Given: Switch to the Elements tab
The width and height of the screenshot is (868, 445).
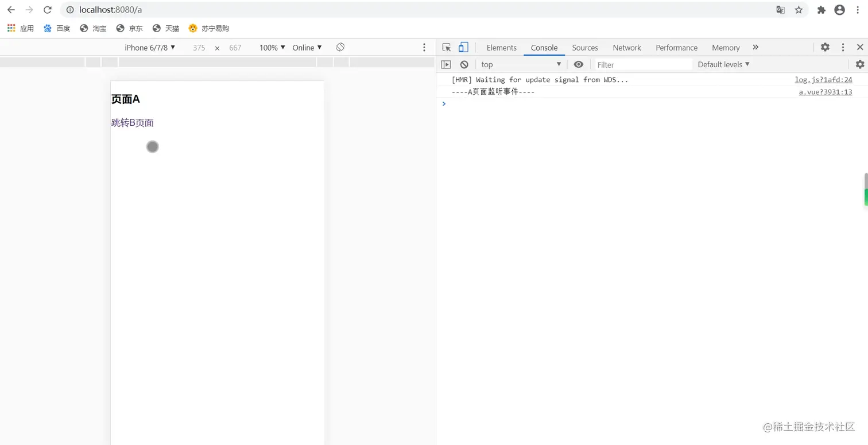Looking at the screenshot, I should coord(502,48).
